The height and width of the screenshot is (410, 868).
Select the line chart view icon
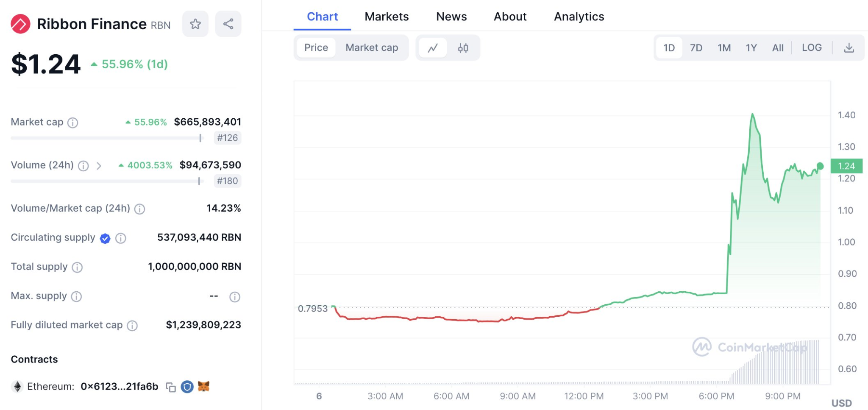[433, 48]
